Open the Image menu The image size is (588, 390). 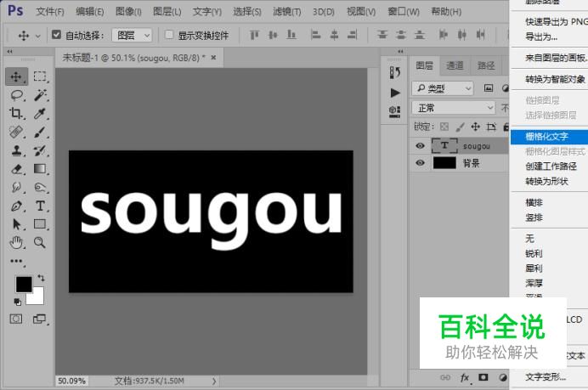pos(128,12)
